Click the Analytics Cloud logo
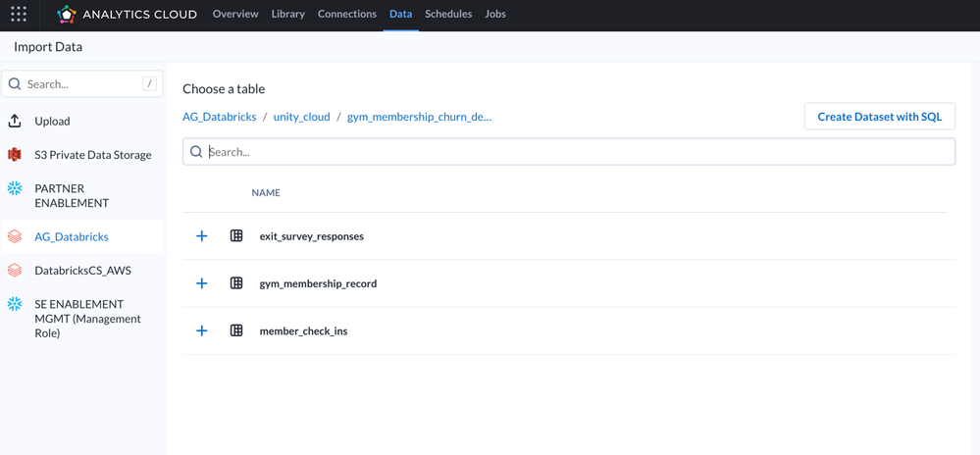Screen dimensions: 980x455 [127, 14]
